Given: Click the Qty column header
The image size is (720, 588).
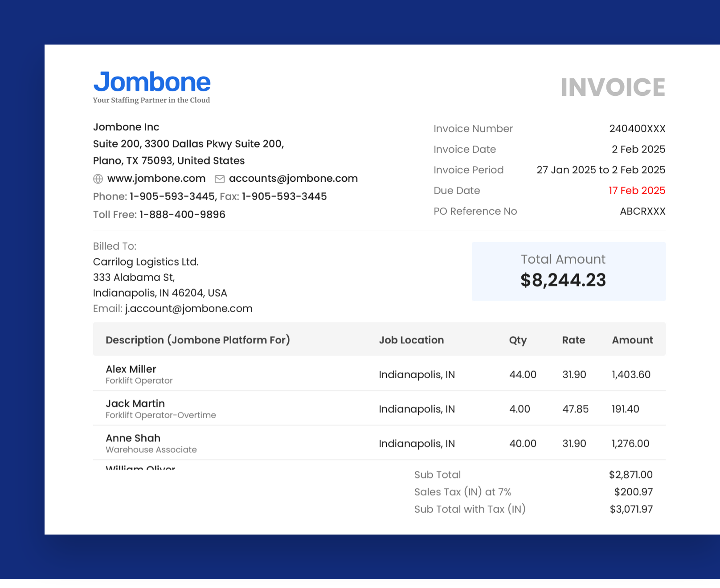Looking at the screenshot, I should click(518, 341).
